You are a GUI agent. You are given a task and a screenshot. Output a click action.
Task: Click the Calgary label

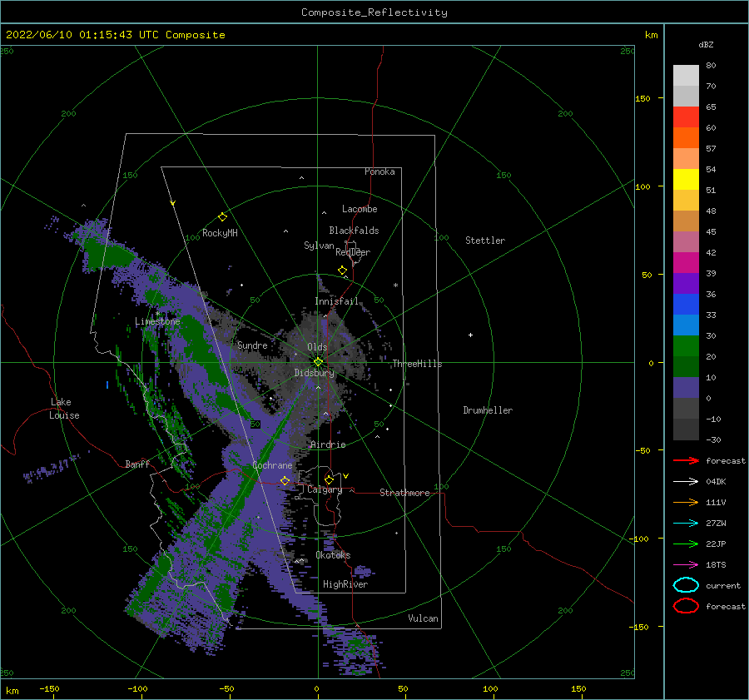[x=325, y=489]
